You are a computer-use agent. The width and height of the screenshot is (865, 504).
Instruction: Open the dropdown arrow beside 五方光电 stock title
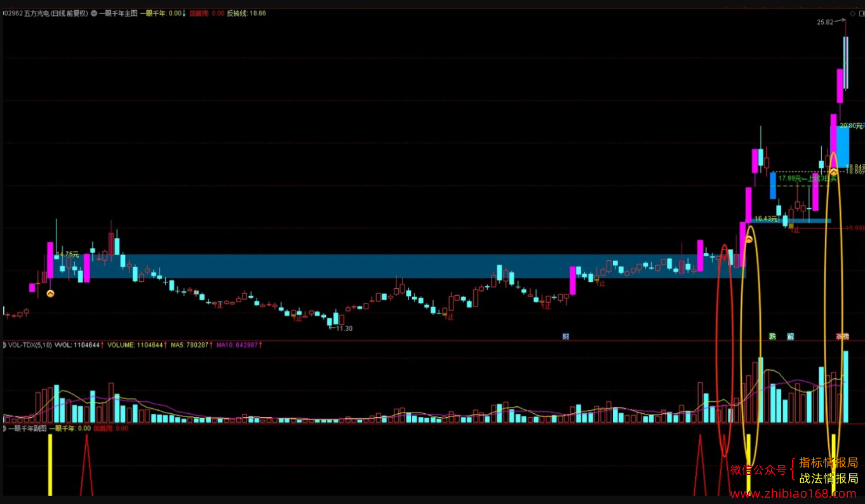coord(94,13)
